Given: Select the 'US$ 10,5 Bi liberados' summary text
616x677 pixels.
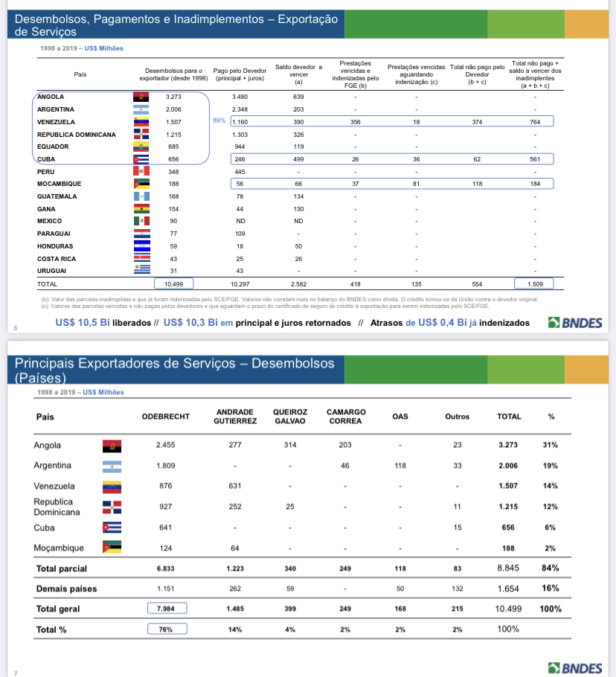Looking at the screenshot, I should click(x=103, y=323).
